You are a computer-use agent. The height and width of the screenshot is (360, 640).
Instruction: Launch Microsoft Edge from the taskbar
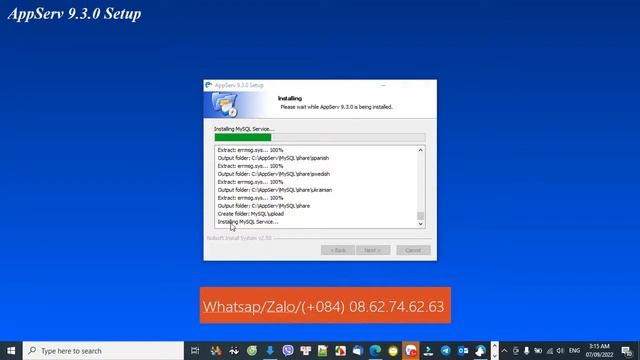coord(375,351)
